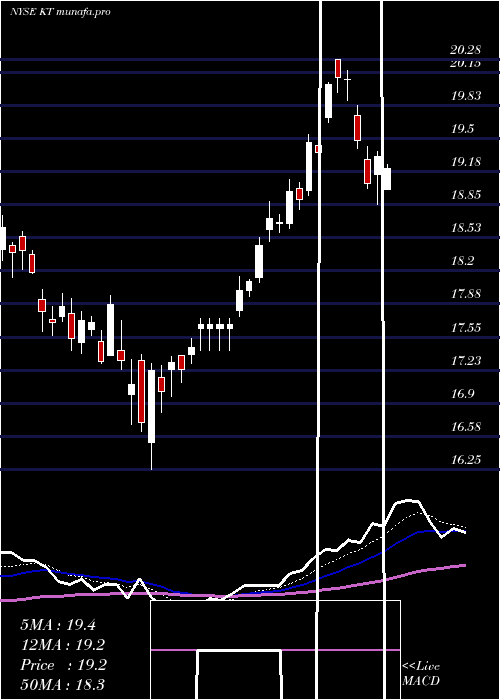Click the 18.2 price axis label
Viewport: 500px width, 700px height.
click(462, 261)
